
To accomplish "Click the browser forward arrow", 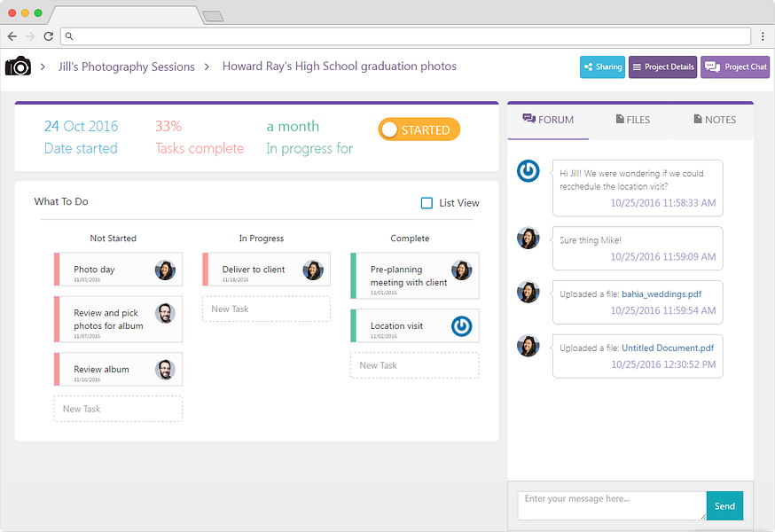I will (30, 36).
